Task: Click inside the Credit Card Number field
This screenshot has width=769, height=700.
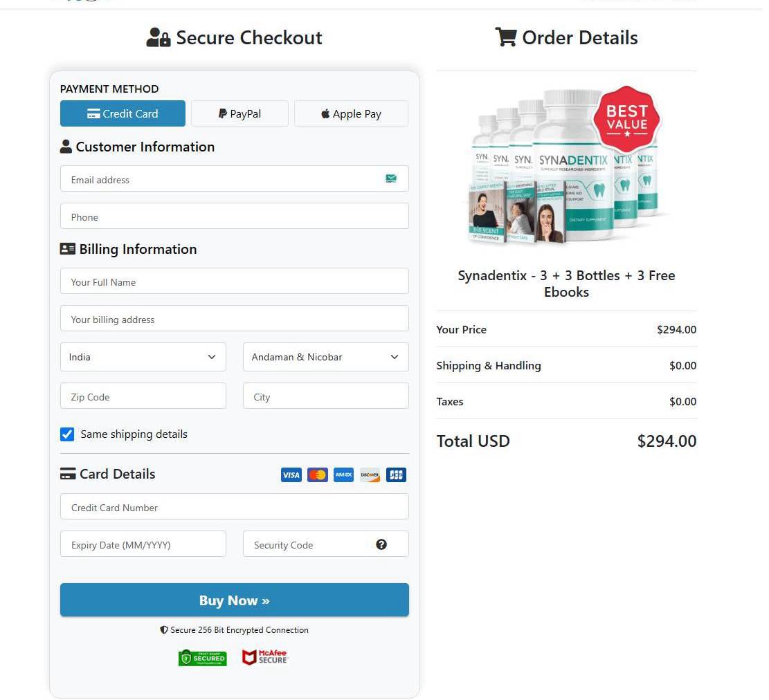Action: (234, 506)
